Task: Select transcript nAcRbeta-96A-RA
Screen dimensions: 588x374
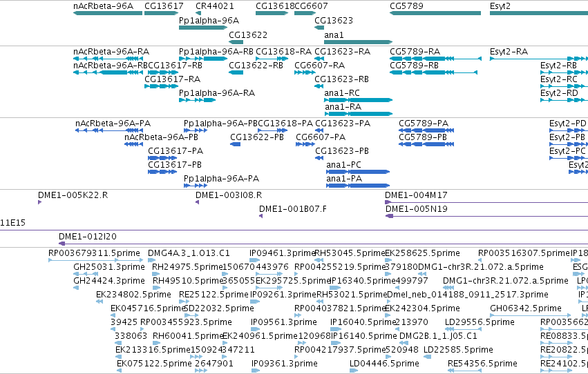Action: pos(108,59)
